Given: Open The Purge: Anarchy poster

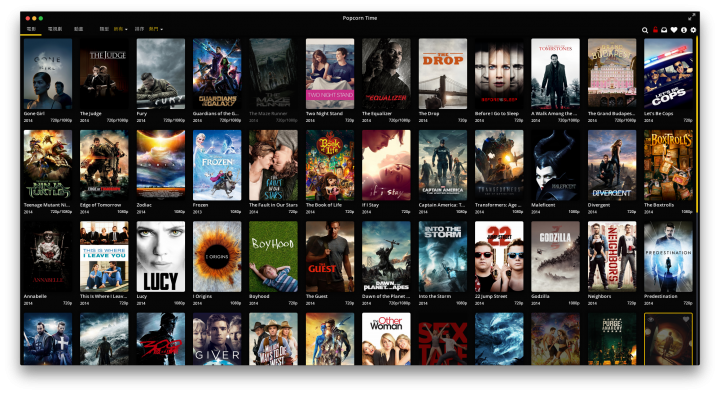Looking at the screenshot, I should (612, 339).
